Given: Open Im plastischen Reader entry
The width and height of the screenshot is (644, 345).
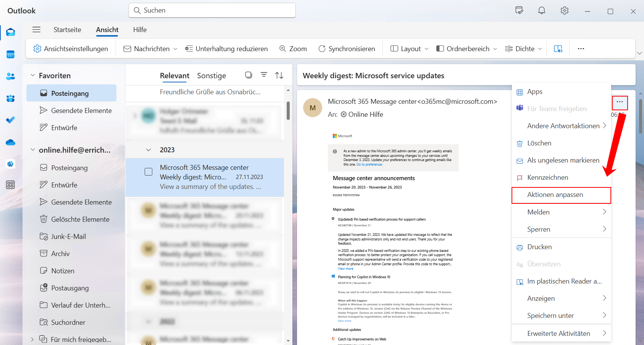Looking at the screenshot, I should coord(561,281).
